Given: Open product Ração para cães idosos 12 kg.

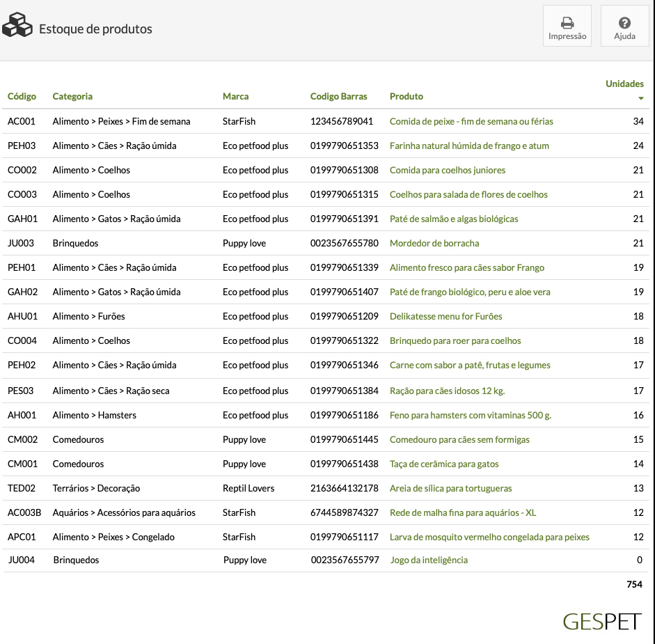Looking at the screenshot, I should [448, 391].
